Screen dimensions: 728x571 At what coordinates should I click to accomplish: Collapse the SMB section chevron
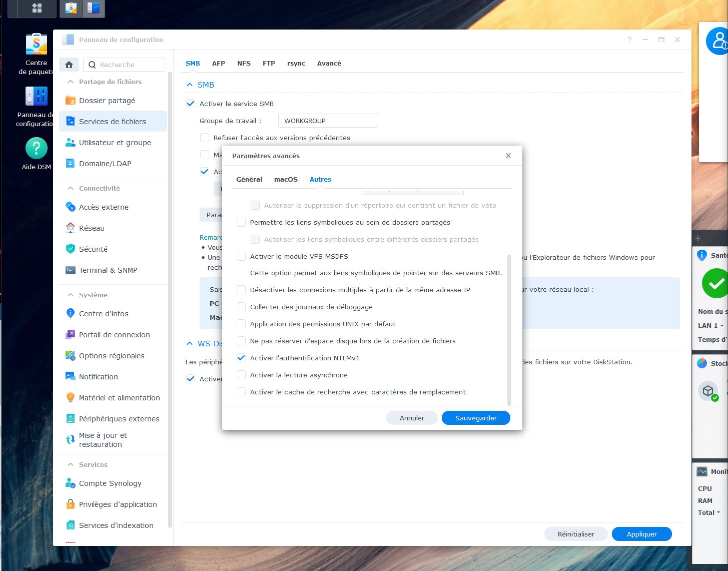(190, 85)
